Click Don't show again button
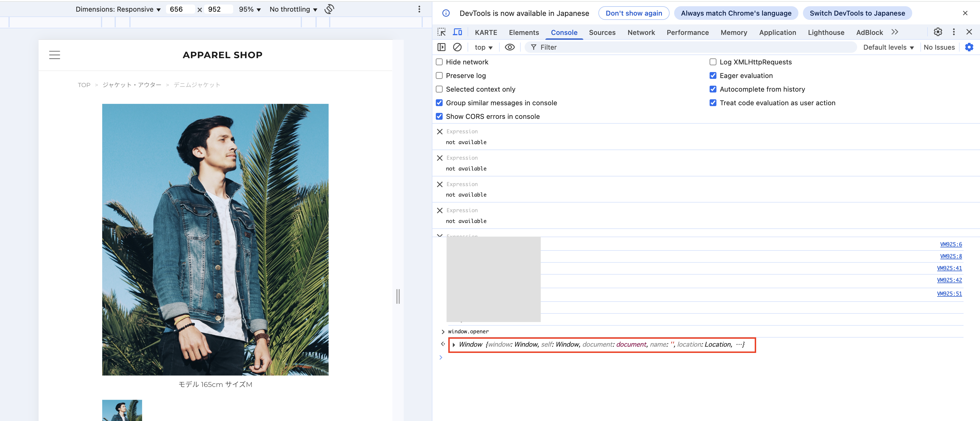Screen dimensions: 980x421 pos(633,13)
